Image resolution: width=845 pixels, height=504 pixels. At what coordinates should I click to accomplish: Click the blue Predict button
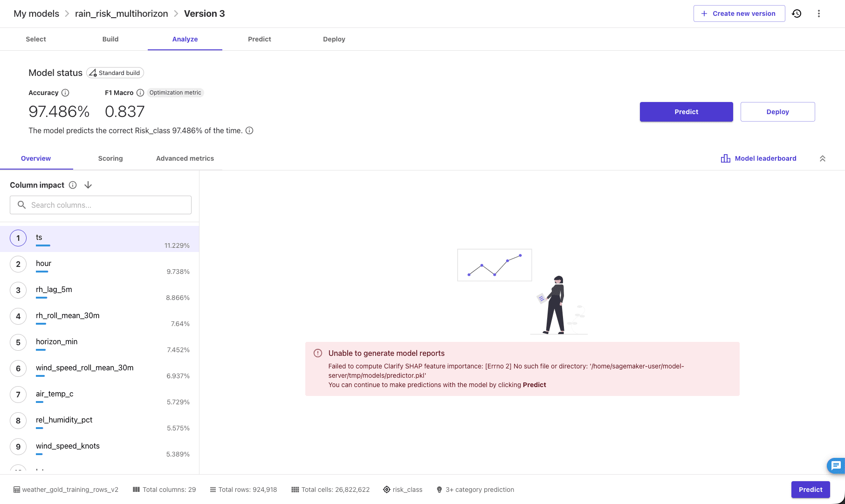click(x=686, y=112)
